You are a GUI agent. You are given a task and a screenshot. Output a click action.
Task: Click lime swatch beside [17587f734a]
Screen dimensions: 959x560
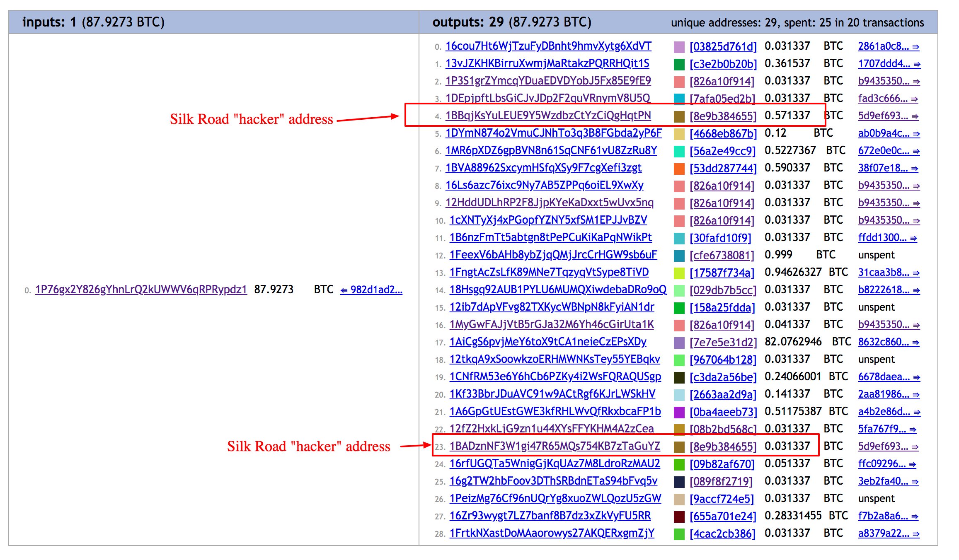pyautogui.click(x=679, y=273)
